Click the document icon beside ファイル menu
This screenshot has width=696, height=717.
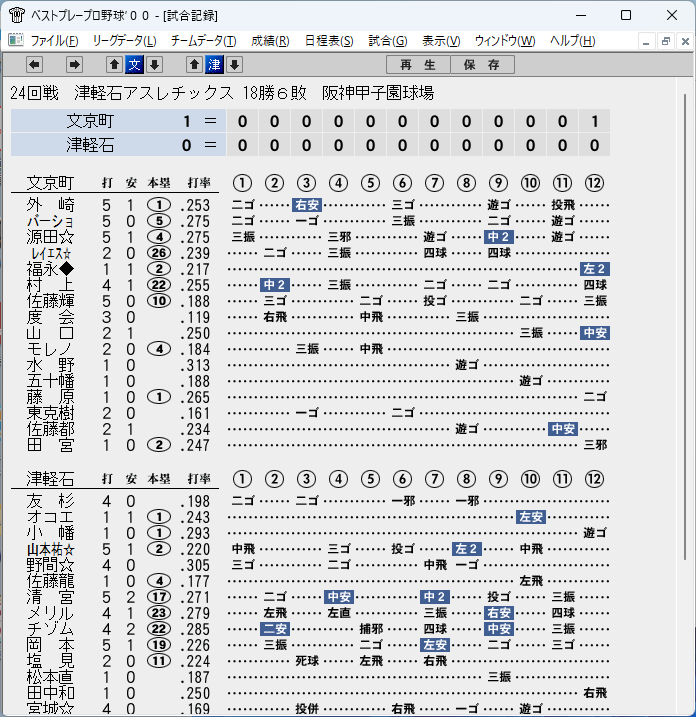tap(16, 40)
